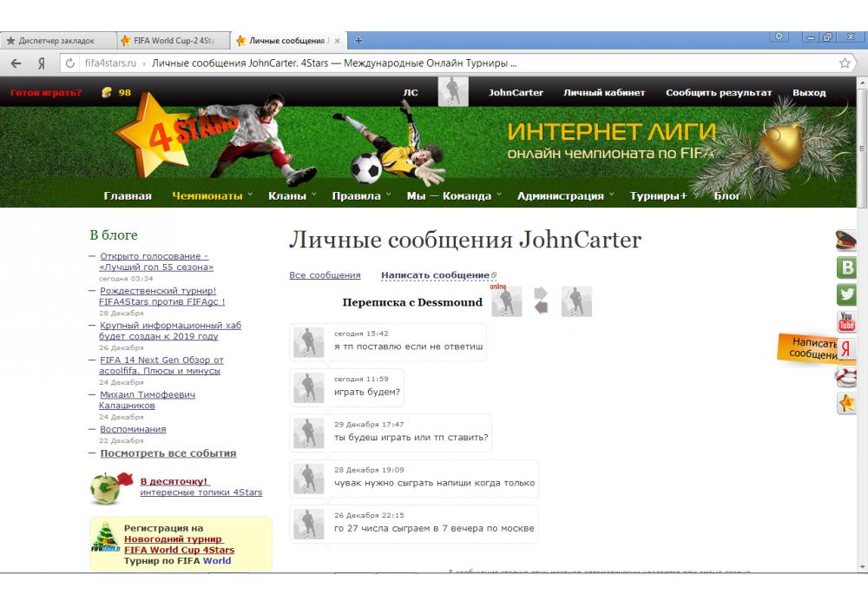Bookmark page with the address bar star
868x608 pixels.
pos(845,63)
